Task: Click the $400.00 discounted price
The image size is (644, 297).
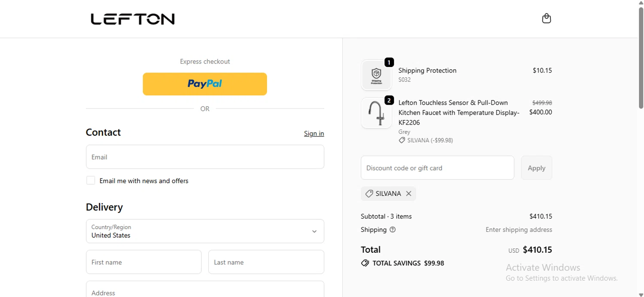Action: click(541, 112)
